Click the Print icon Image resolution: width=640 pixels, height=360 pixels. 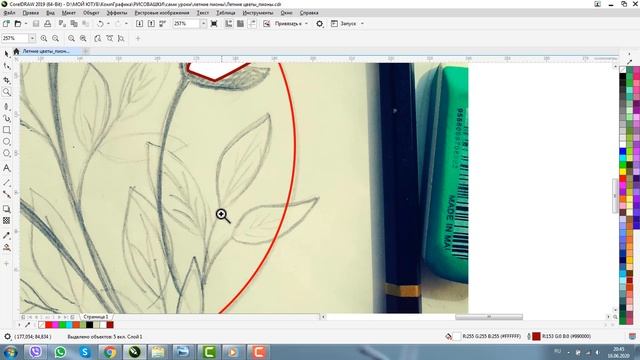click(x=47, y=24)
